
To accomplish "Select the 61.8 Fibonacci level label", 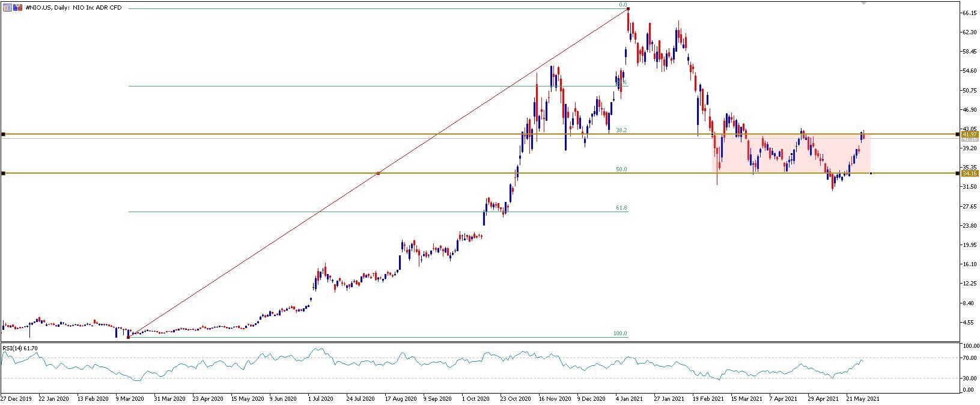I will click(x=622, y=208).
